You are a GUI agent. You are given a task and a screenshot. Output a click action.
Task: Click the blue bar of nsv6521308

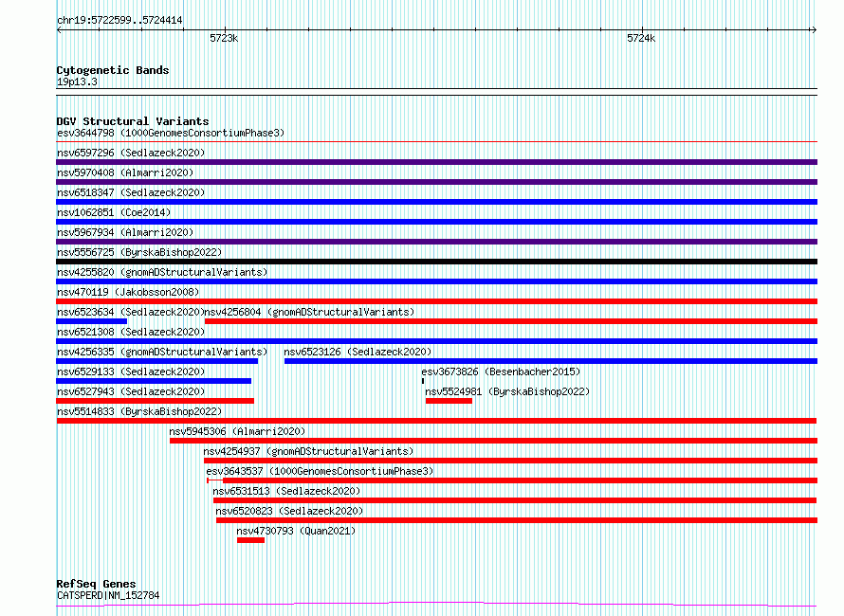(436, 341)
